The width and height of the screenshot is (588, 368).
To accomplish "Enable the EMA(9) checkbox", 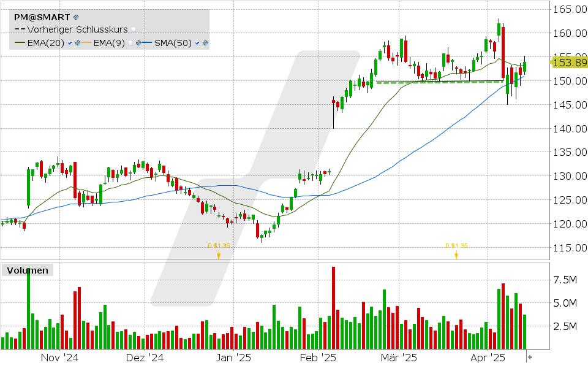I will pos(130,43).
